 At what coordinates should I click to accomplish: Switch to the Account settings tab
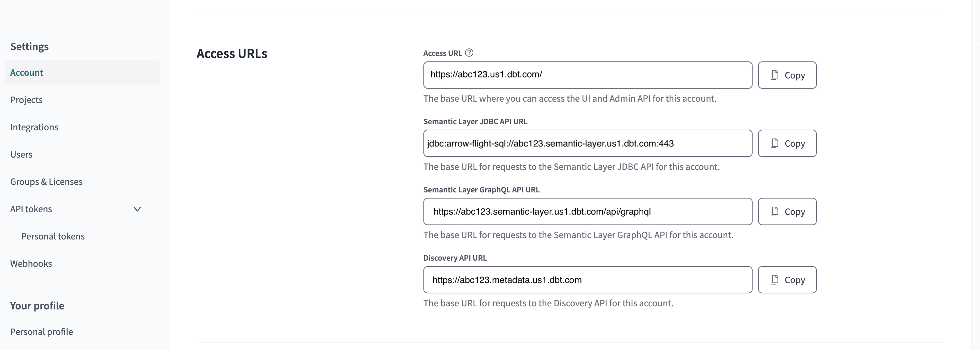(27, 72)
